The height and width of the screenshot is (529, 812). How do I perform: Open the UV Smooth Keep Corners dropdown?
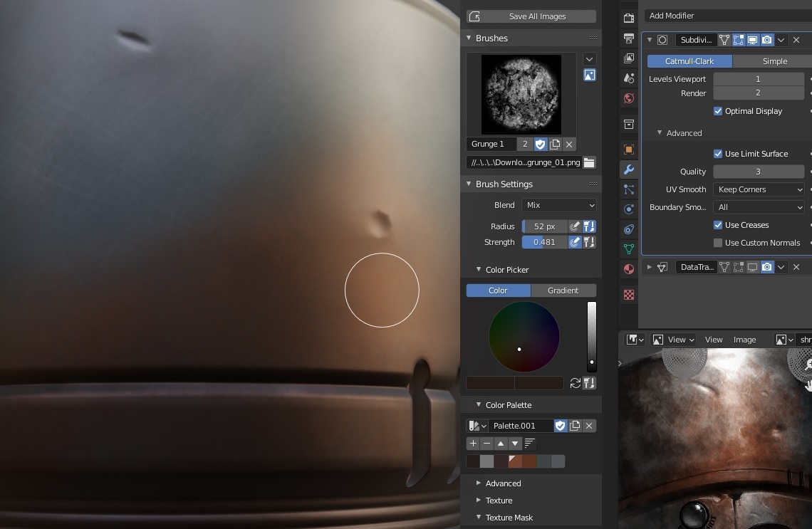759,189
